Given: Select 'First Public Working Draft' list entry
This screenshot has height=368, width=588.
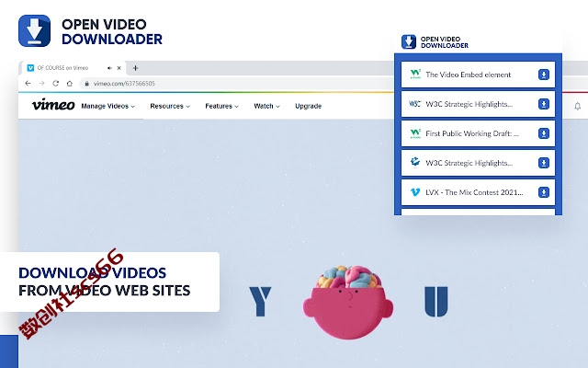Looking at the screenshot, I should 478,133.
